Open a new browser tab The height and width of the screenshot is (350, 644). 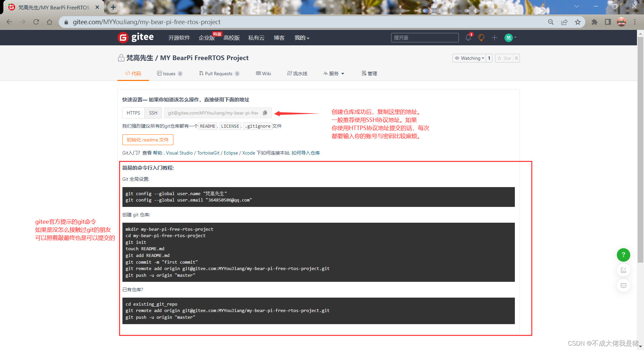pos(113,7)
